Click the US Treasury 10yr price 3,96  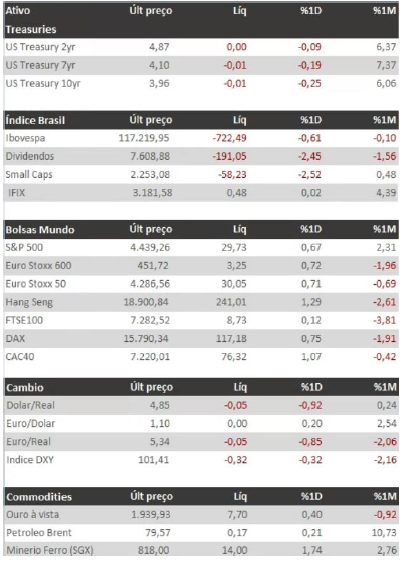(x=159, y=84)
